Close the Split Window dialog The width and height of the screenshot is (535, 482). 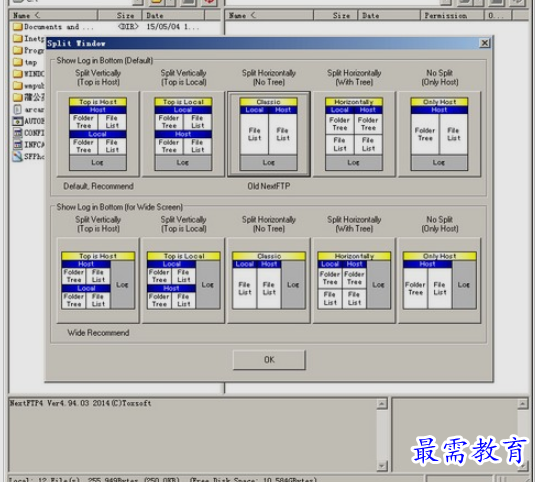(x=485, y=43)
